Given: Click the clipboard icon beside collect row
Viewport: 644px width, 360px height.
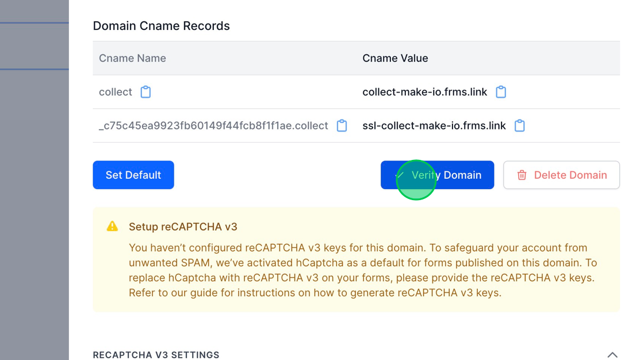Looking at the screenshot, I should 145,91.
